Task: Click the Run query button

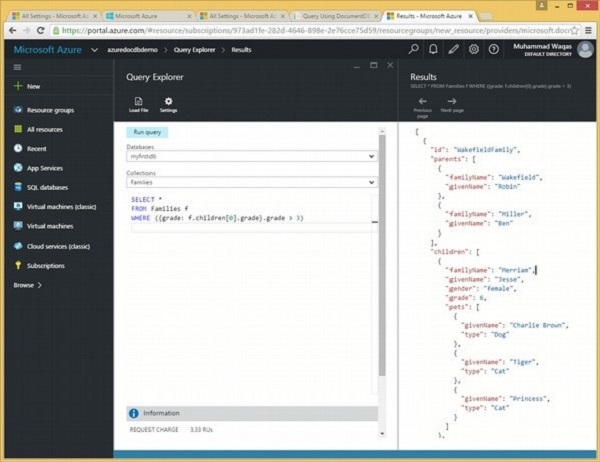Action: (148, 131)
